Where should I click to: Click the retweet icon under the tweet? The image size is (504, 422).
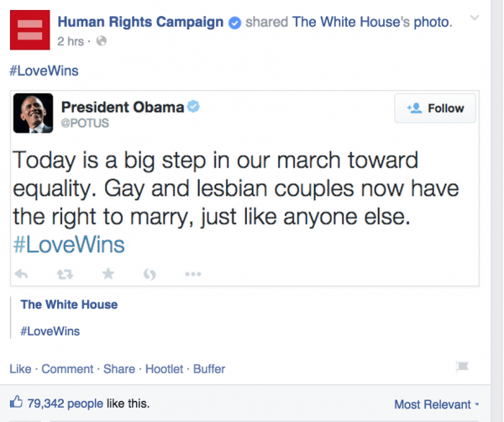pyautogui.click(x=65, y=274)
